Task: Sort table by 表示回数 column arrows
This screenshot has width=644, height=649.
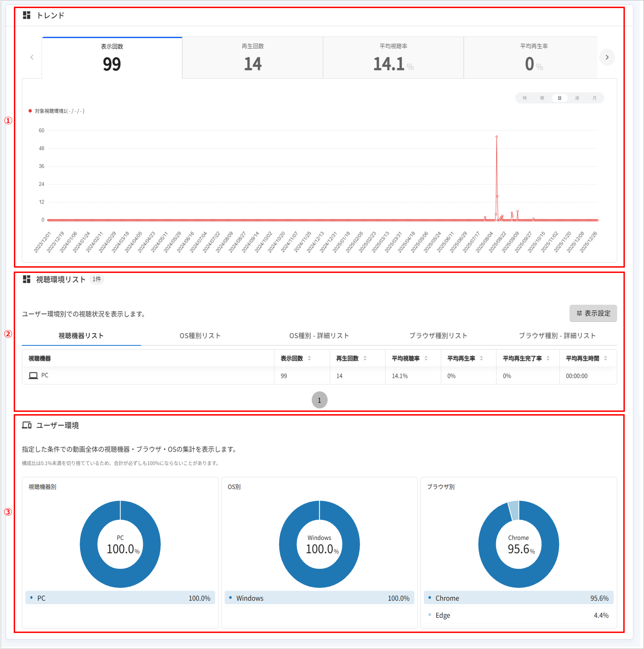Action: tap(309, 358)
